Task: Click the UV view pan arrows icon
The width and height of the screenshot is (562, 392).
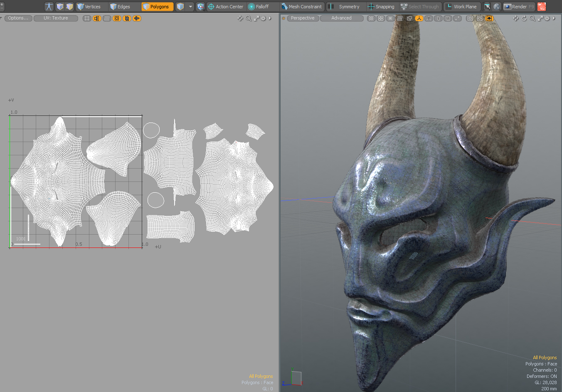Action: point(240,18)
